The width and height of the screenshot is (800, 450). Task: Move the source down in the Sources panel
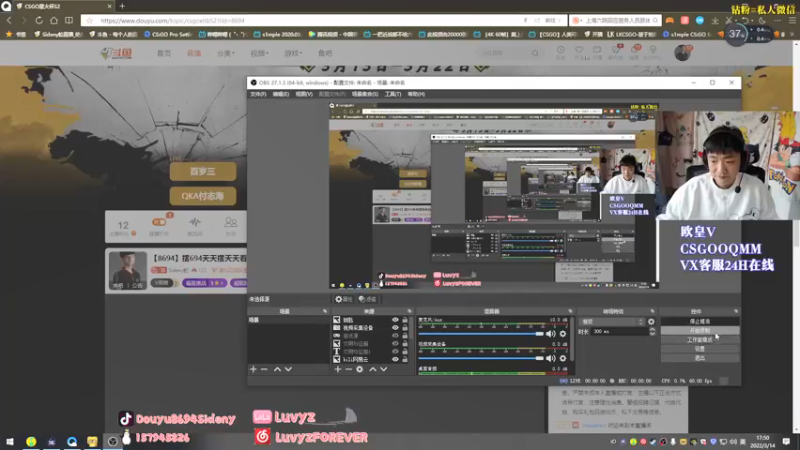(x=384, y=369)
